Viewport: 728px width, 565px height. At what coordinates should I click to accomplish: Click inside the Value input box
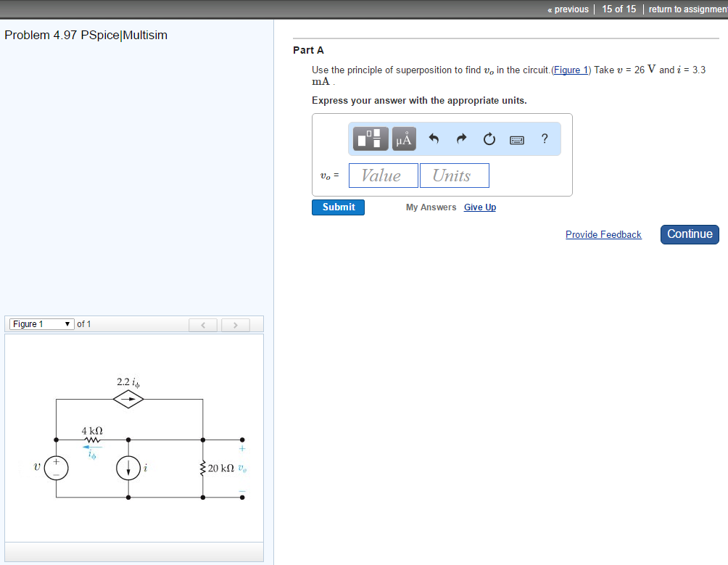pos(383,175)
